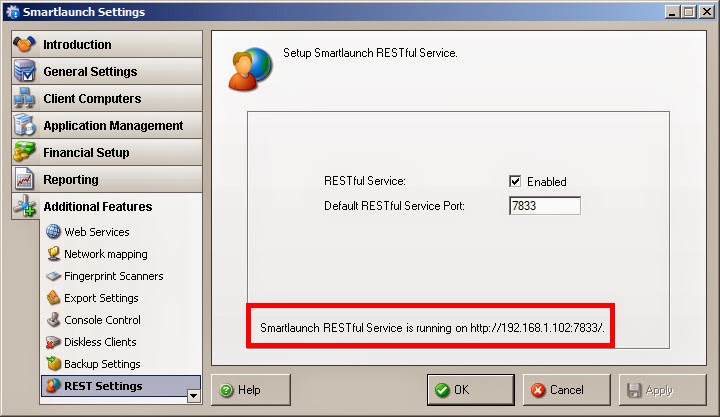
Task: Click the Console Control joystick icon
Action: [53, 320]
